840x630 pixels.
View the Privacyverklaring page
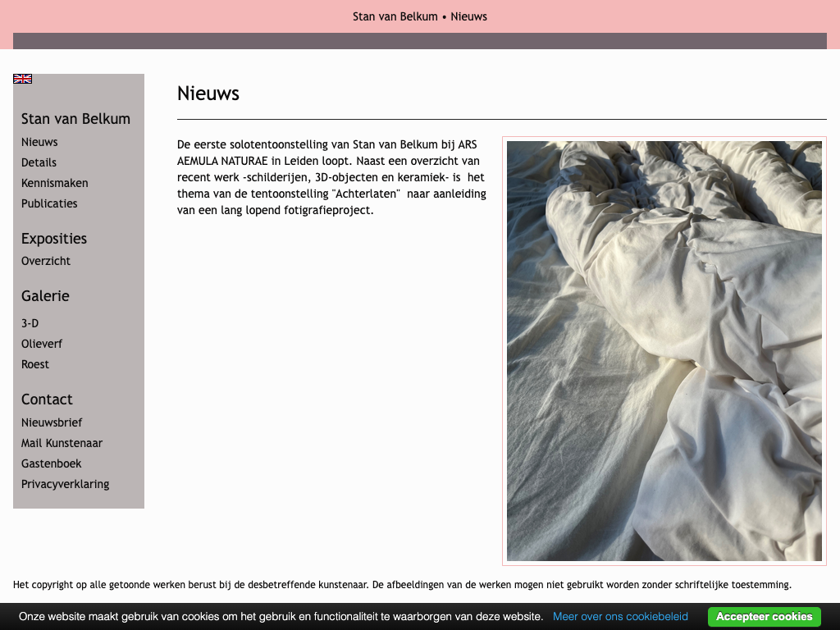pyautogui.click(x=65, y=484)
